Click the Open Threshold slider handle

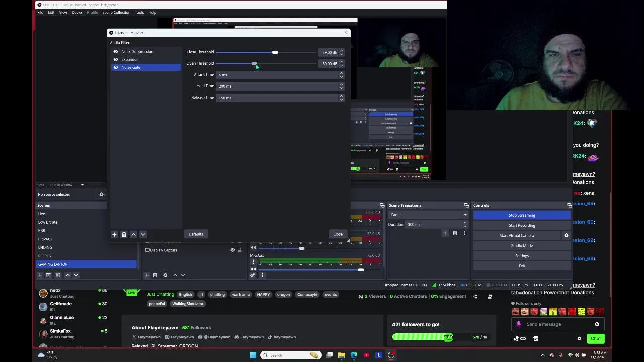(x=254, y=64)
